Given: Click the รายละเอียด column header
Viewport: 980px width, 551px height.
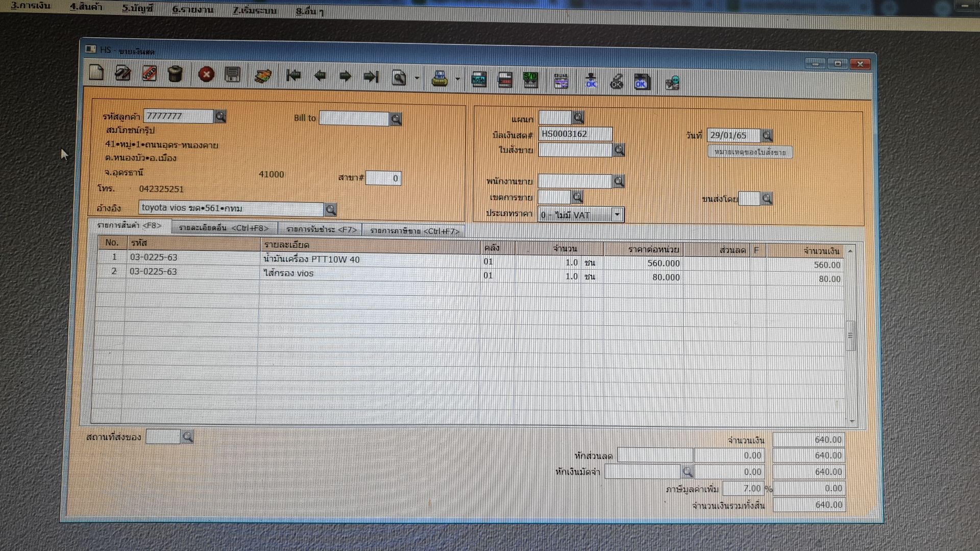Looking at the screenshot, I should 371,245.
